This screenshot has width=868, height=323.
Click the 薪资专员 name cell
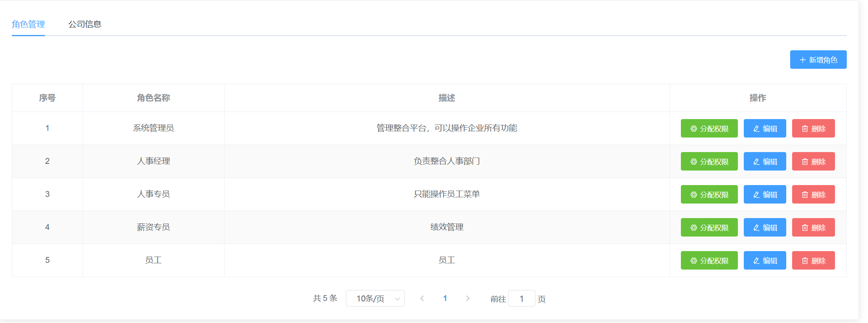tap(153, 227)
